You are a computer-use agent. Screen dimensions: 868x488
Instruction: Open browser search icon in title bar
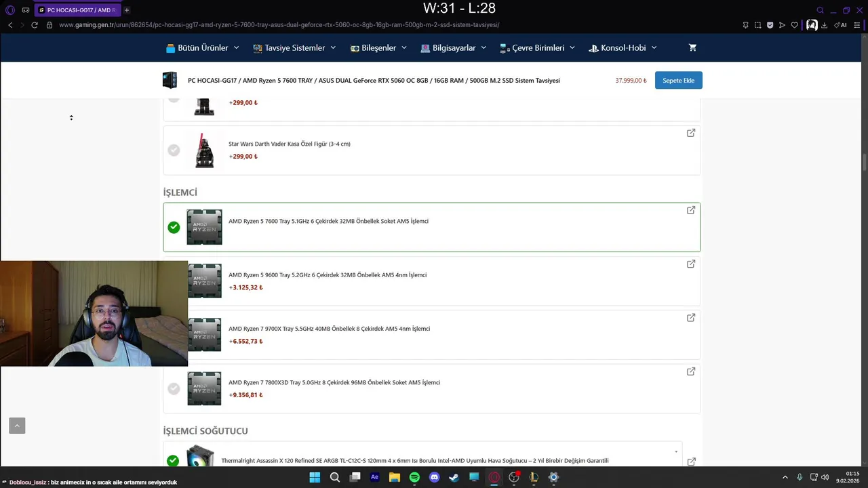tap(820, 10)
